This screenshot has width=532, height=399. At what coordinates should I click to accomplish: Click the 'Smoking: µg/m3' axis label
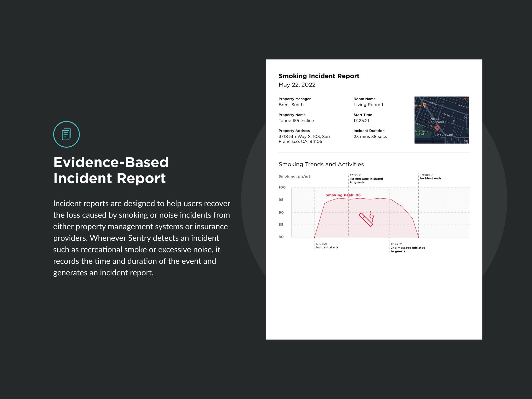(x=295, y=176)
